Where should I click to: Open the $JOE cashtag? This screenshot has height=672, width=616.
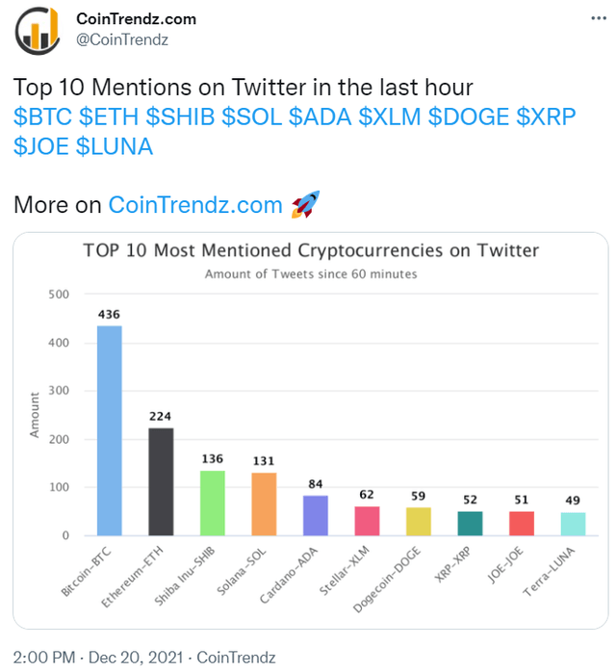[41, 146]
